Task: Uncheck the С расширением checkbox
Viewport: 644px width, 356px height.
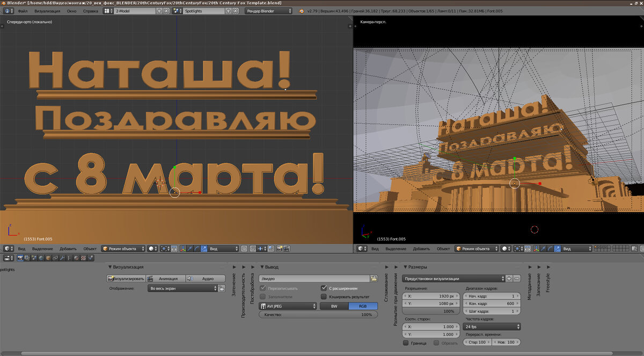Action: 324,288
